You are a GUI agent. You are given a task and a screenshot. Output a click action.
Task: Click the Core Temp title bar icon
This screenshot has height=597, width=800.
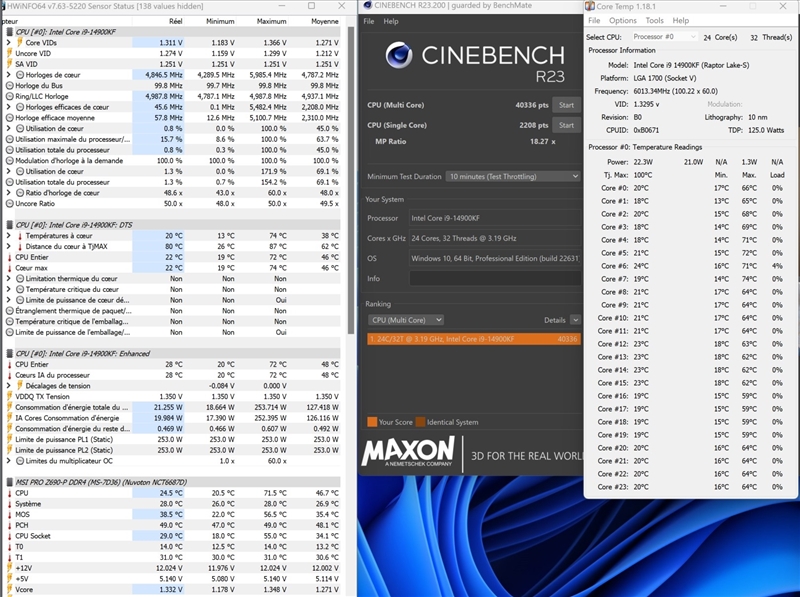pos(589,6)
